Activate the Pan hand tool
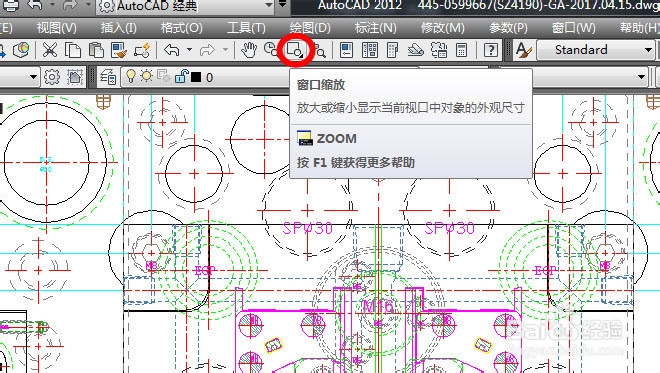 [249, 50]
